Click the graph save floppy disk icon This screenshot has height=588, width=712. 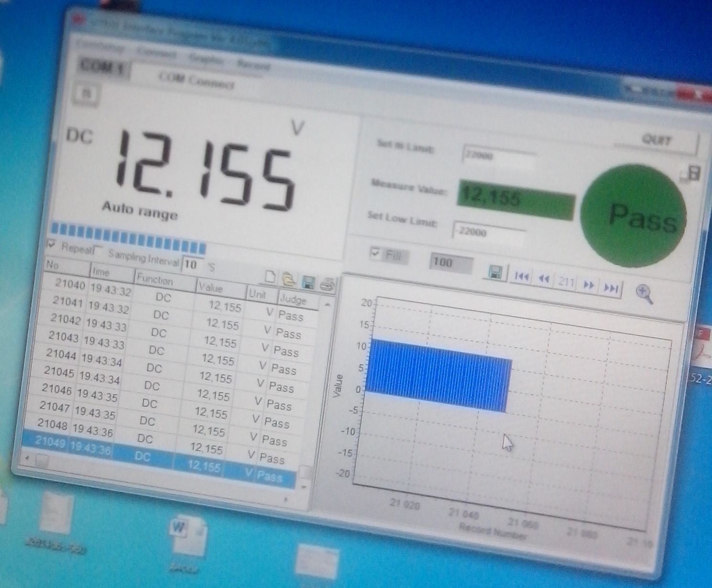(495, 273)
